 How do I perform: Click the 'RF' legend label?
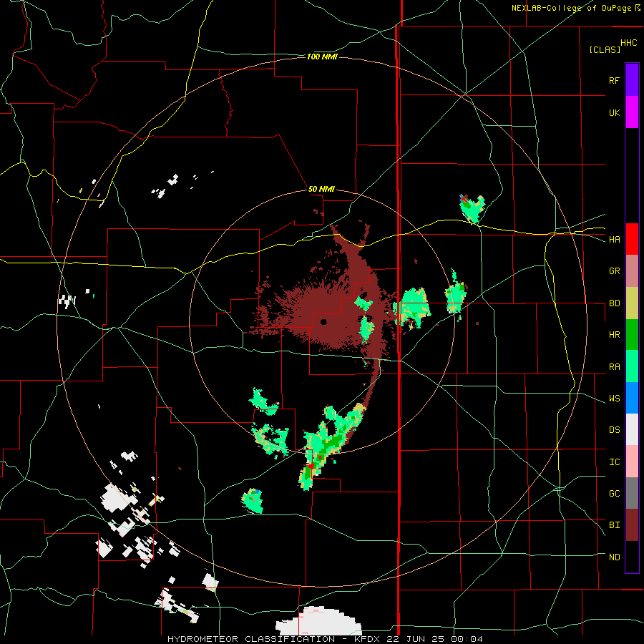[x=614, y=80]
